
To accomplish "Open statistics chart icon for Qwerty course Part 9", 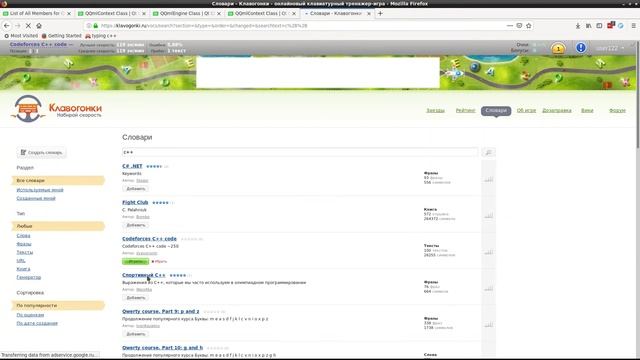I will 489,324.
